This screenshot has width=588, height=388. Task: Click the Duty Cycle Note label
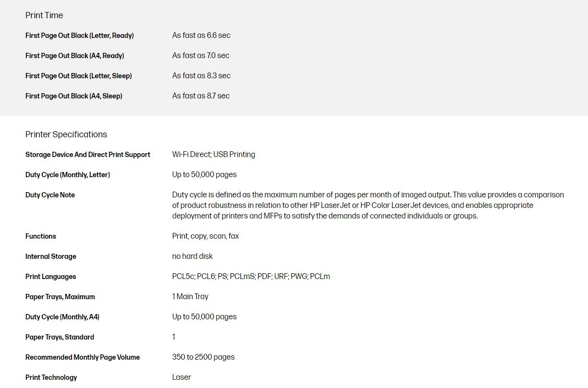pos(50,195)
